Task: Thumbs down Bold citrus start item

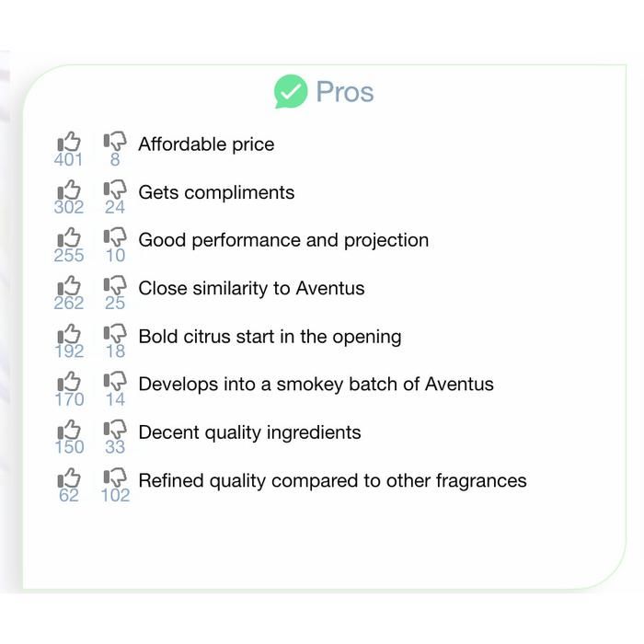Action: pyautogui.click(x=115, y=334)
